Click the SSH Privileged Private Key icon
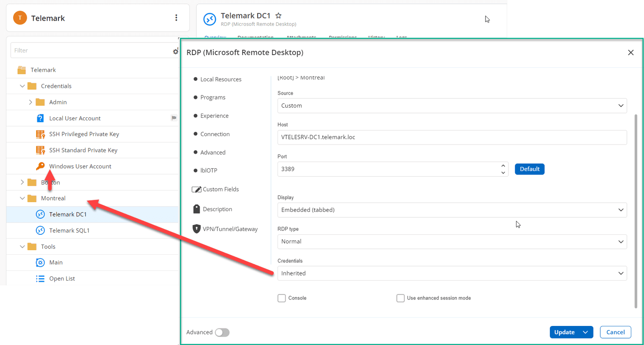The width and height of the screenshot is (644, 345). pyautogui.click(x=40, y=134)
